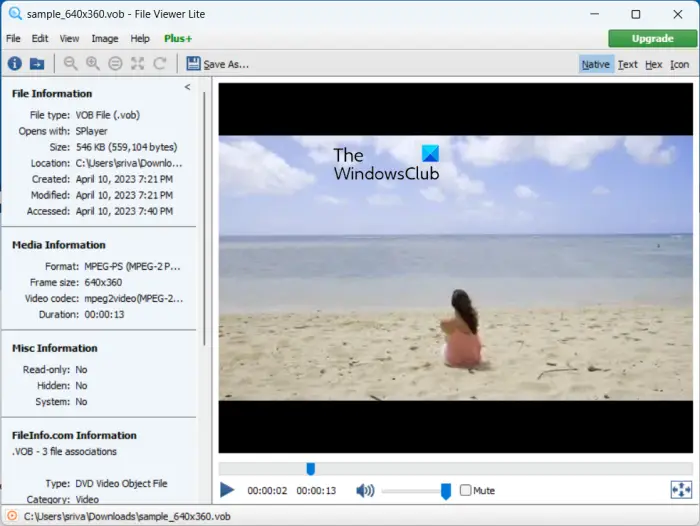Click the fullscreen icon in player controls
This screenshot has width=700, height=526.
pos(681,490)
